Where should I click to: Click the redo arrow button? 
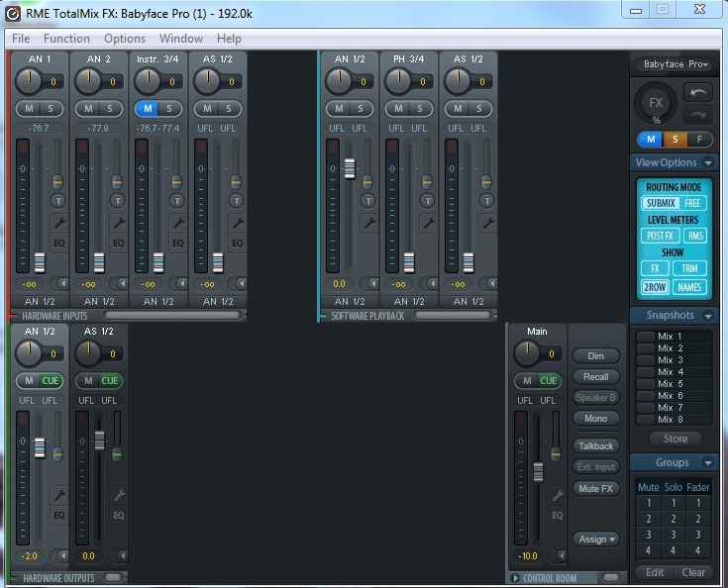[698, 115]
